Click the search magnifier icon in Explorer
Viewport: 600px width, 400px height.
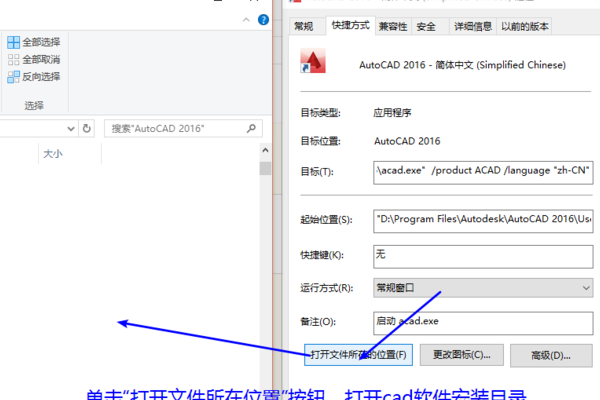[251, 128]
